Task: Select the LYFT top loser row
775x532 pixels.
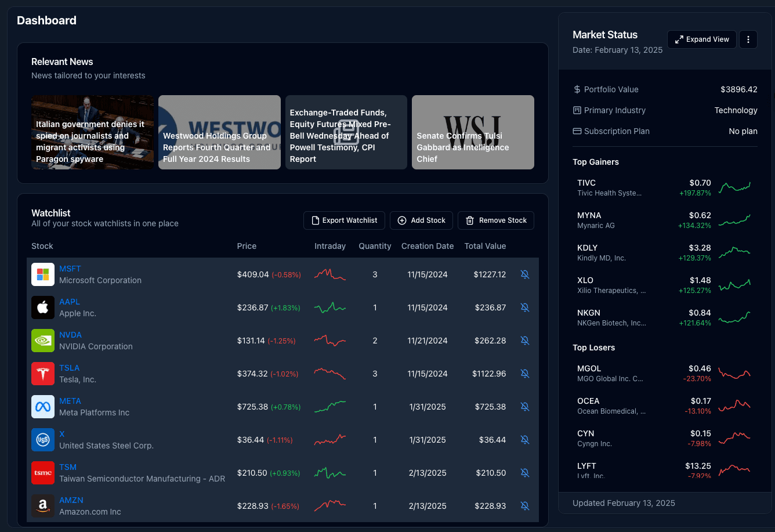Action: (x=664, y=471)
